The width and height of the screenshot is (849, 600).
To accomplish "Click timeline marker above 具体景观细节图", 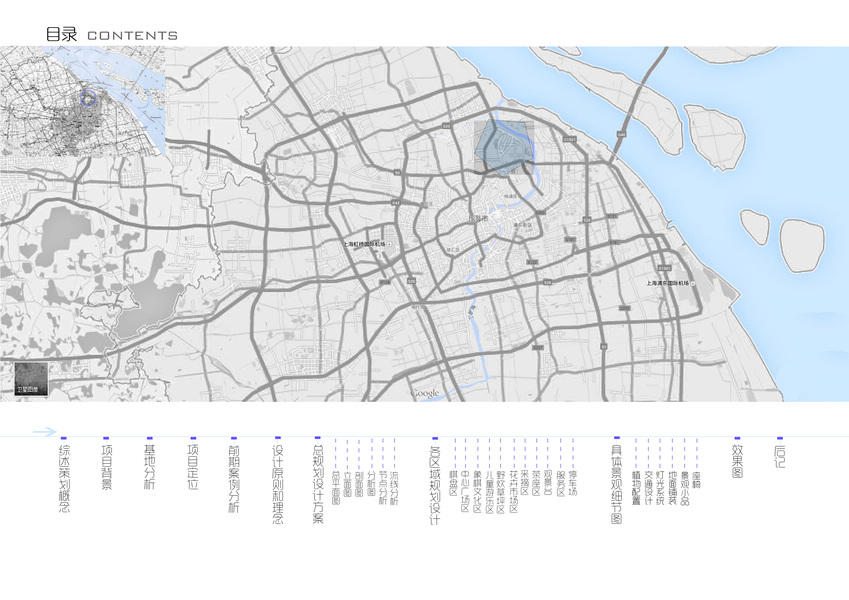I will click(616, 438).
